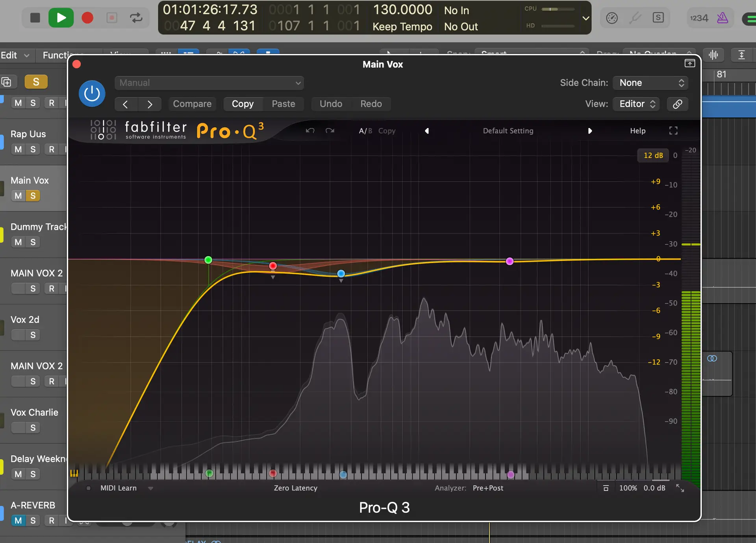This screenshot has width=756, height=543.
Task: Toggle the FabFilter plugin power button
Action: tap(92, 93)
